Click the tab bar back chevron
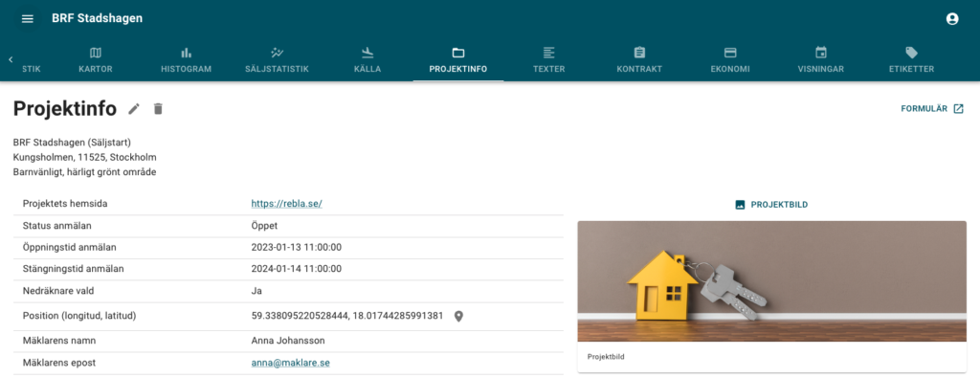980x378 pixels. (x=11, y=59)
